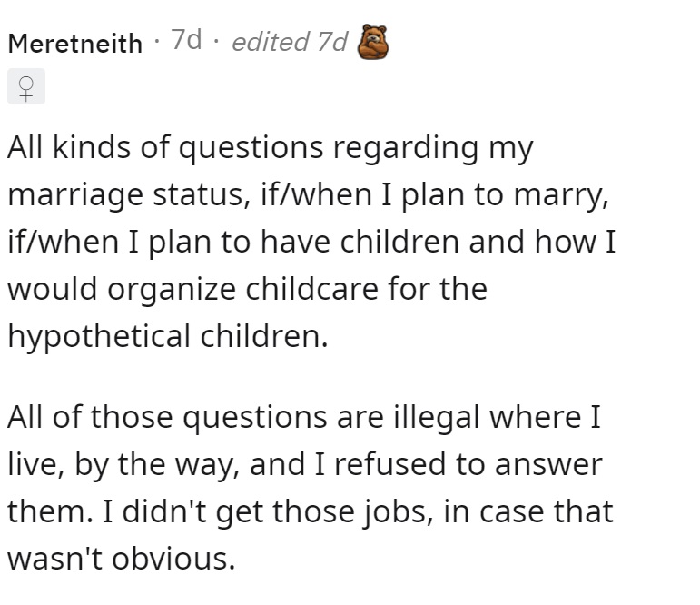Screen dimensions: 700x605
Task: Click the word 'childcare' in the comment
Action: pos(311,289)
